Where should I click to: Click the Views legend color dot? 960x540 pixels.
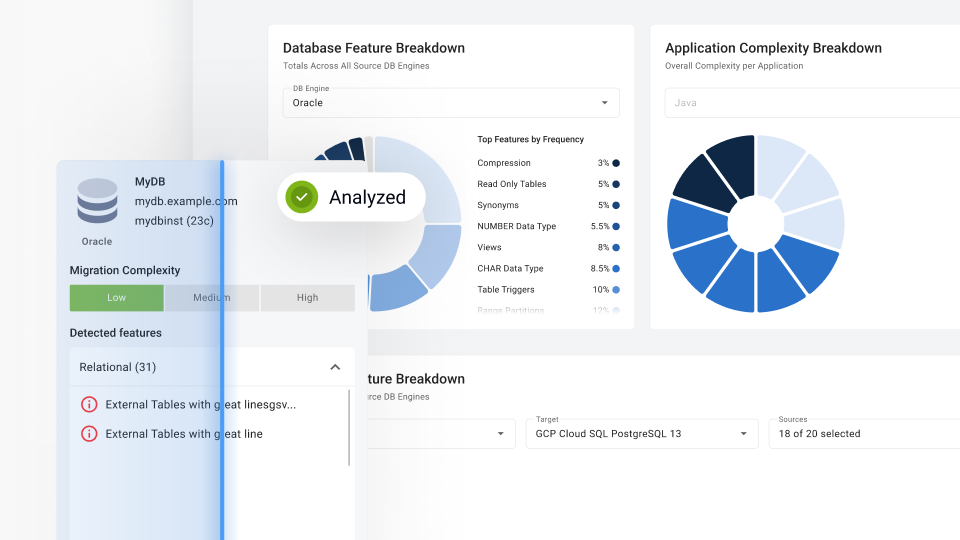coord(616,247)
